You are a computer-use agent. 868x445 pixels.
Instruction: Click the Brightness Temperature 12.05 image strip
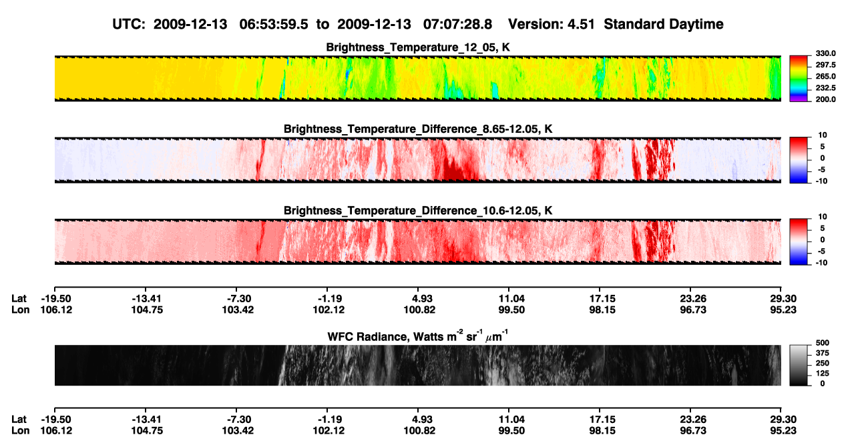417,78
